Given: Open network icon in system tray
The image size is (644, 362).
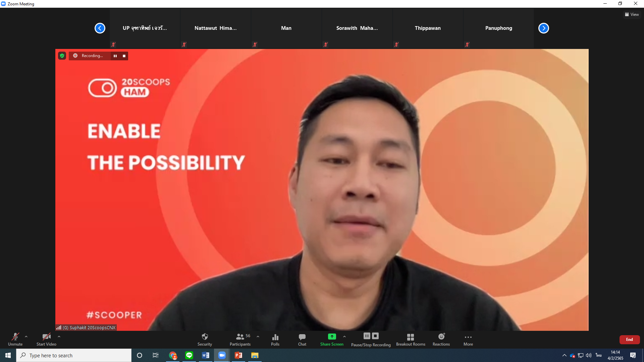Looking at the screenshot, I should coord(581,355).
